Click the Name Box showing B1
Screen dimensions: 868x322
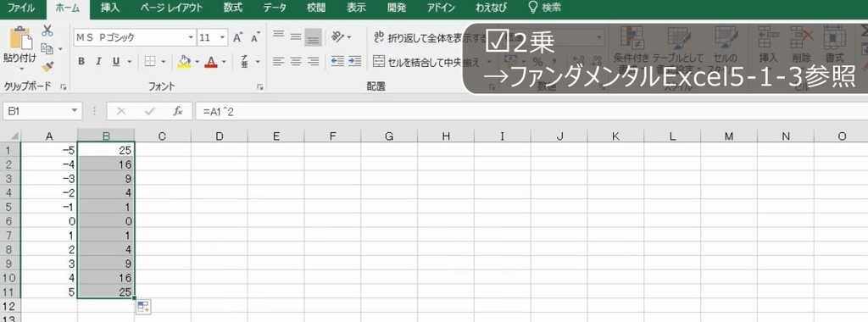(x=36, y=111)
